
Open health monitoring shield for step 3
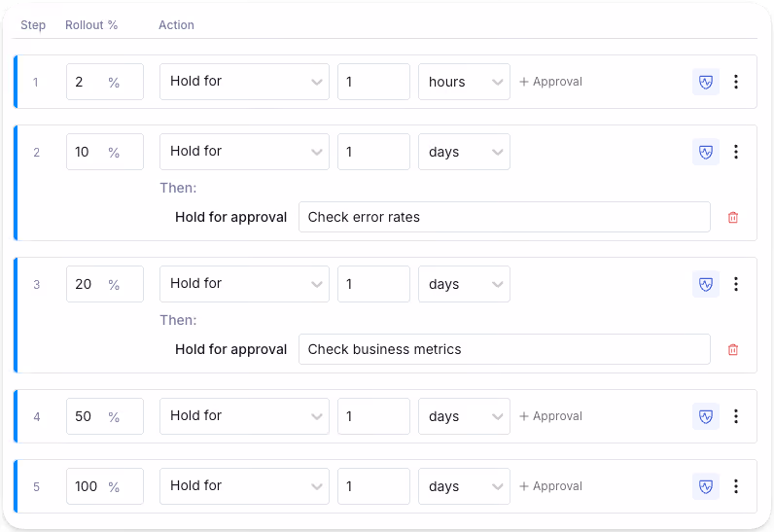click(x=705, y=284)
